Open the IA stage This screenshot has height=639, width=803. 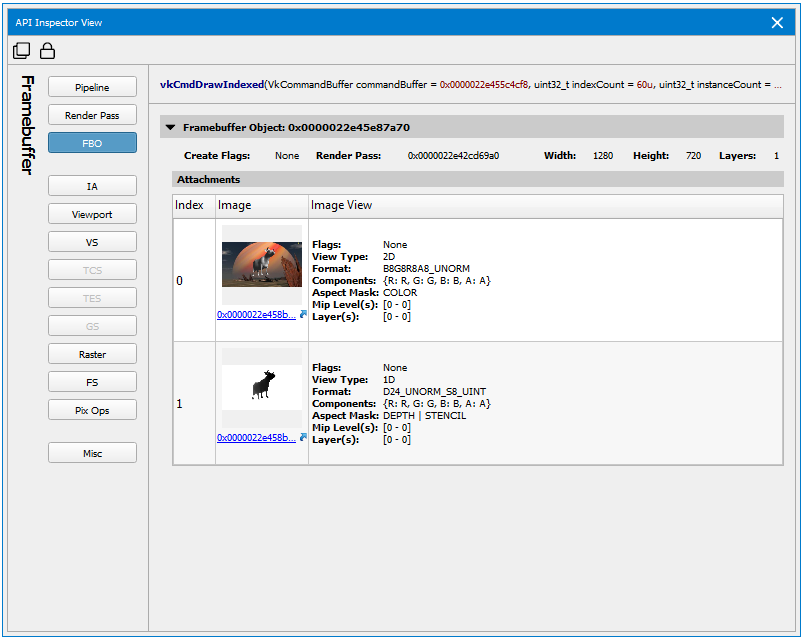point(92,187)
